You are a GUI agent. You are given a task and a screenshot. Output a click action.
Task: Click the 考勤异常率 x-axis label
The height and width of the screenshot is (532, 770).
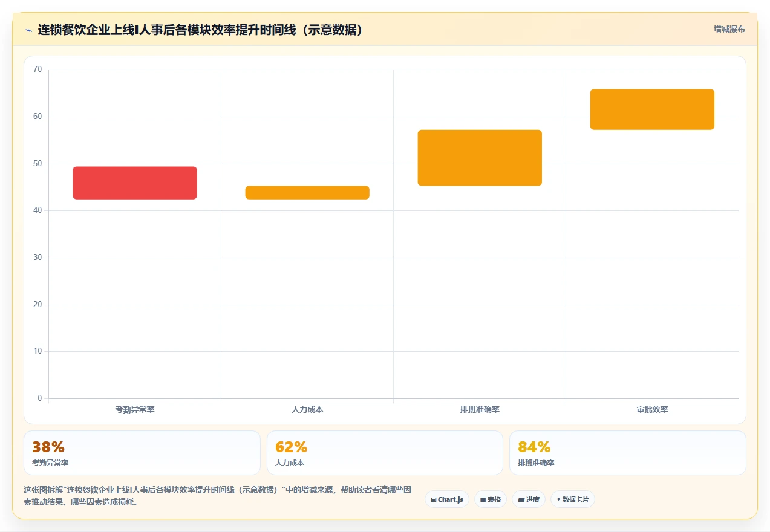click(135, 409)
